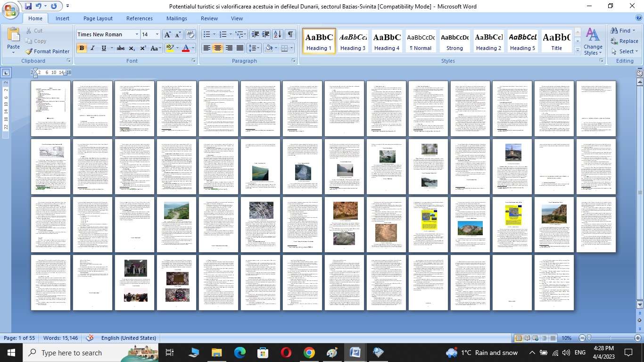Click the Grow Font icon
This screenshot has height=362, width=644.
click(x=167, y=34)
